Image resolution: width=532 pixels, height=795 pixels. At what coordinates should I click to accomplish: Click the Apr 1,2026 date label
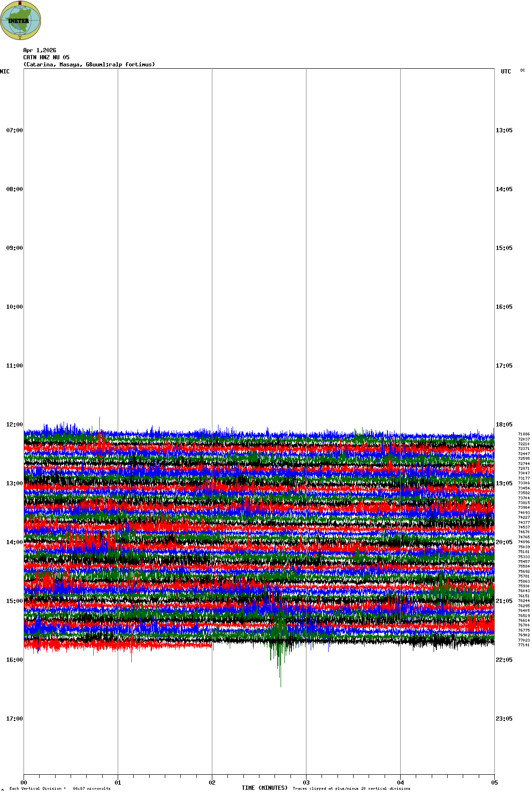(40, 50)
